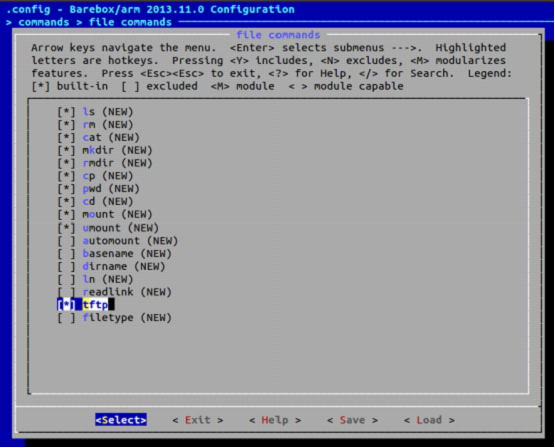This screenshot has height=448, width=555.
Task: Select the 'dirname (NEW)' entry label
Action: (124, 266)
